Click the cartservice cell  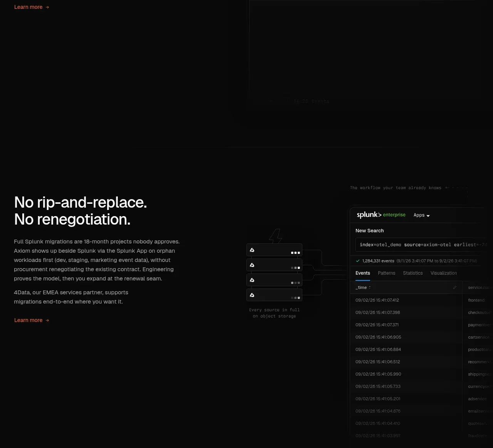479,337
